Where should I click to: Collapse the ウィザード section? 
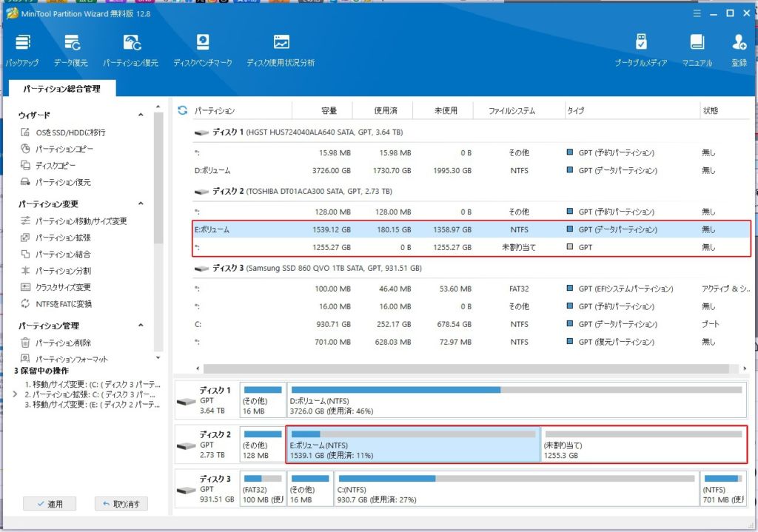coord(141,115)
